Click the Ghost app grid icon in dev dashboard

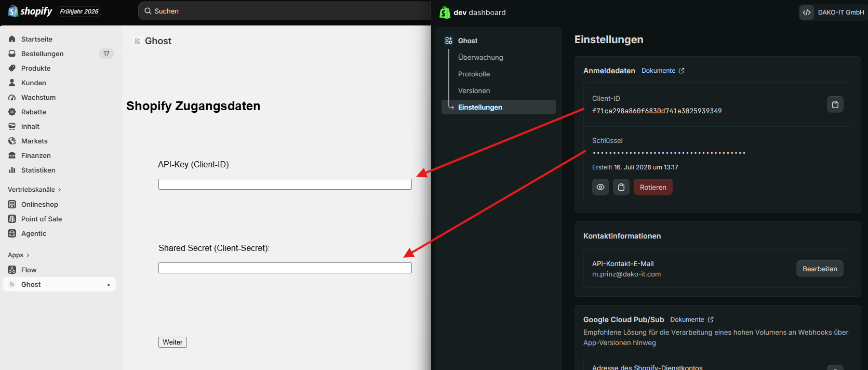click(x=449, y=41)
